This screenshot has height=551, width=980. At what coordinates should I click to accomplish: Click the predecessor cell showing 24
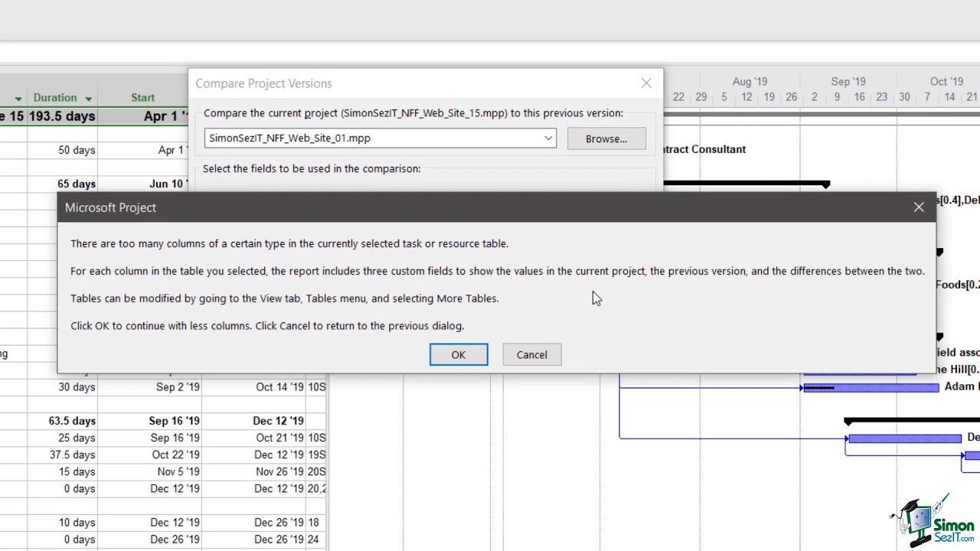(316, 539)
